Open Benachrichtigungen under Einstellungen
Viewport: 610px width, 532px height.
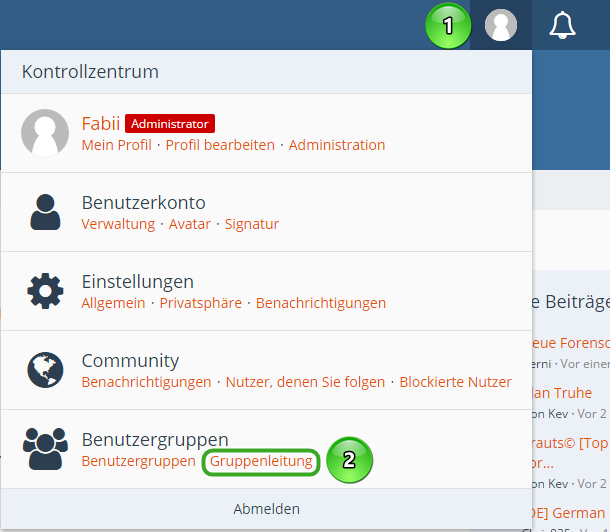321,303
